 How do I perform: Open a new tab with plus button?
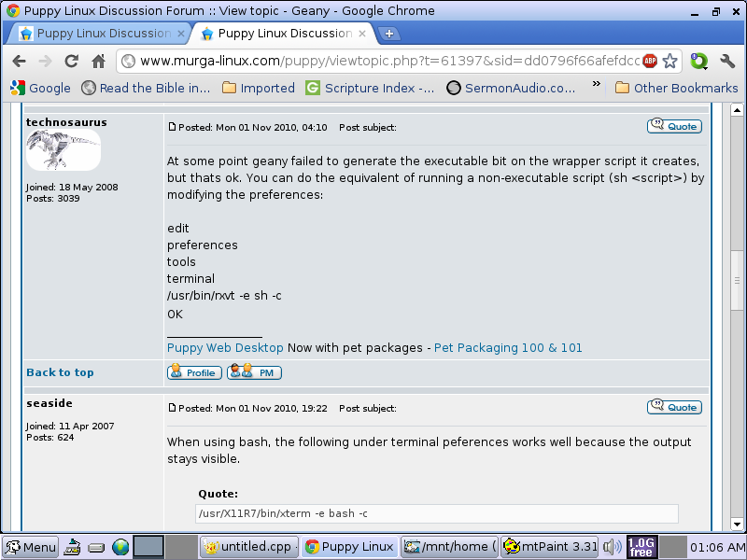389,34
